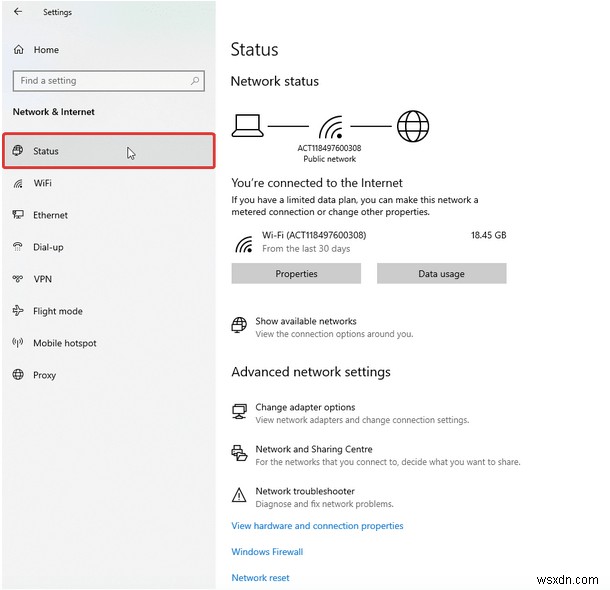This screenshot has width=610, height=590.
Task: Click the internet globe icon in diagram
Action: tap(413, 126)
